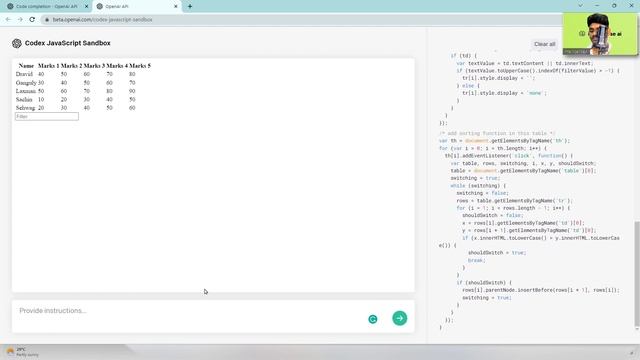
Task: Click the Sachin name cell
Action: coord(24,100)
